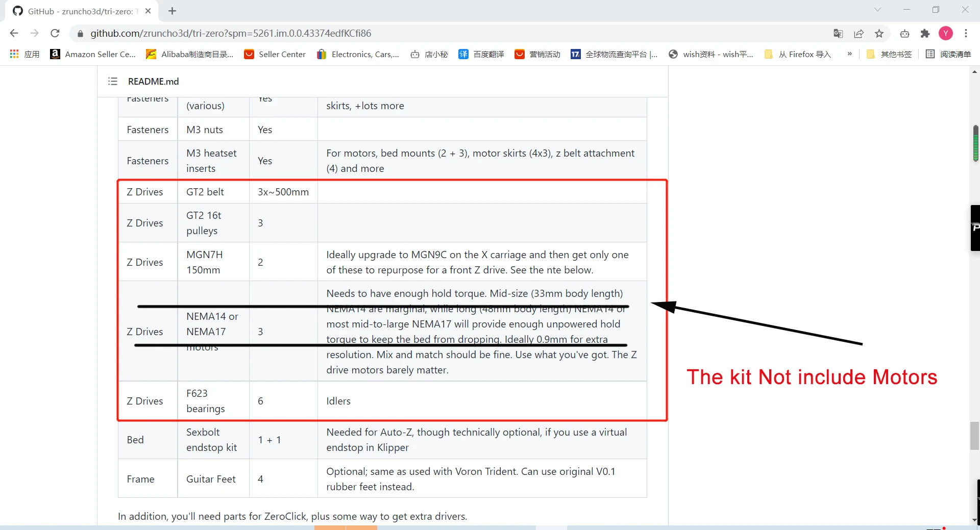Go forward to the next page

click(34, 33)
